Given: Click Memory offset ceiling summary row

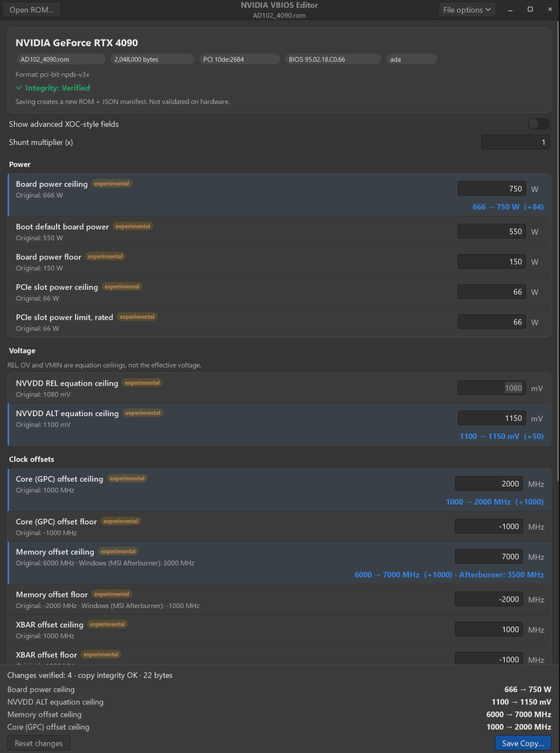Looking at the screenshot, I should click(x=279, y=714).
